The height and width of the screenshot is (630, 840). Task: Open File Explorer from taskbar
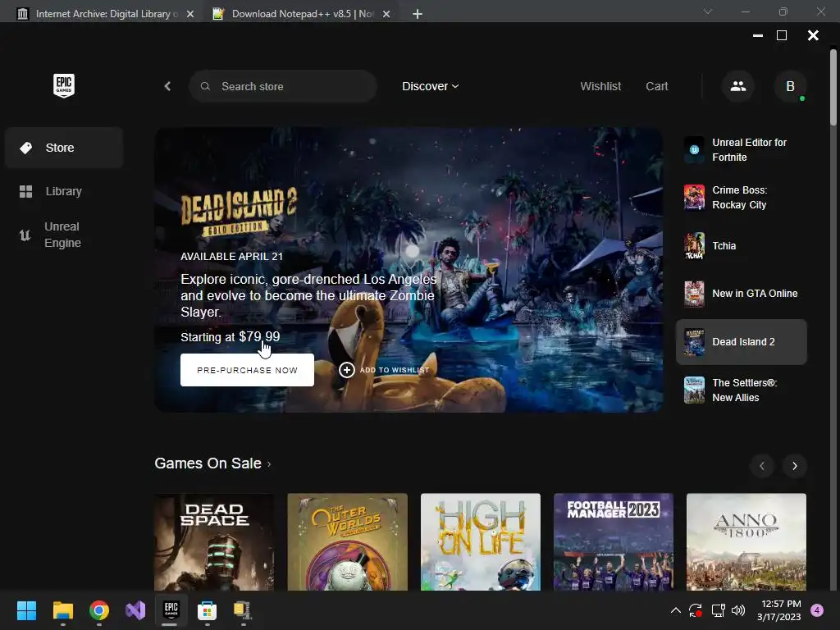62,610
